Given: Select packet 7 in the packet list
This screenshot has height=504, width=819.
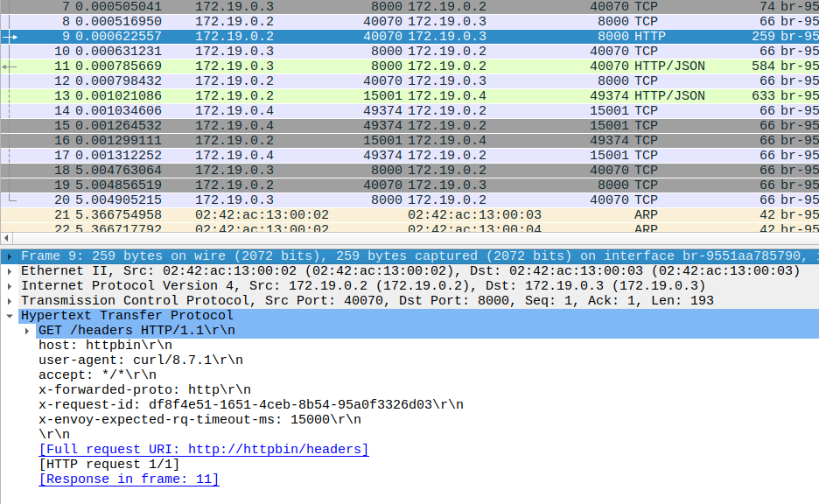Looking at the screenshot, I should tap(409, 7).
